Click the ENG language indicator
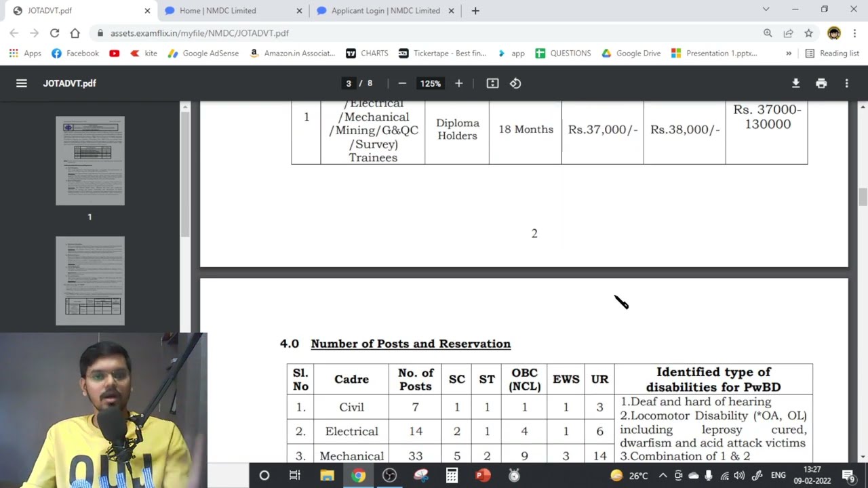The height and width of the screenshot is (488, 868). pos(778,476)
